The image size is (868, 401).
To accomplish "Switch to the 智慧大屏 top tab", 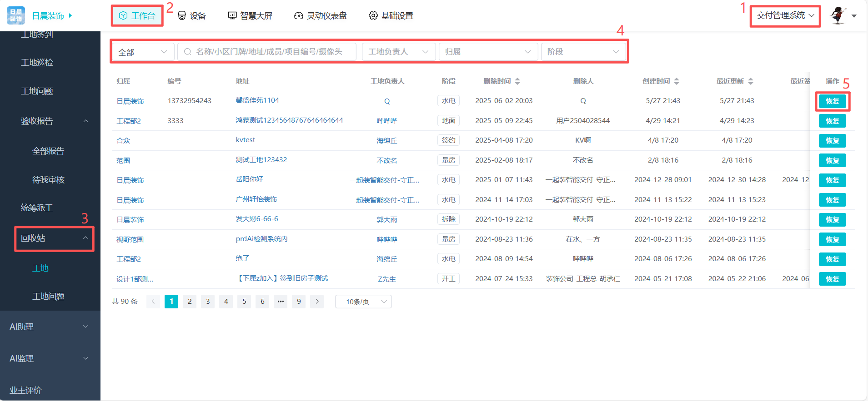I will (x=250, y=16).
